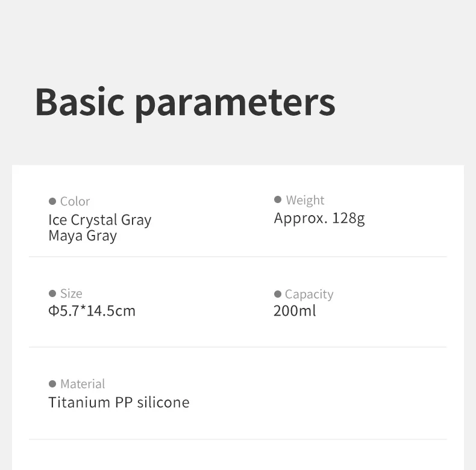Select the Color label

point(75,201)
